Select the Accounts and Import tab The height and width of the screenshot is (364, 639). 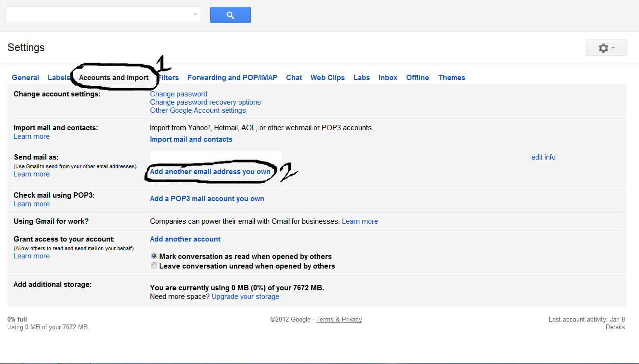114,78
